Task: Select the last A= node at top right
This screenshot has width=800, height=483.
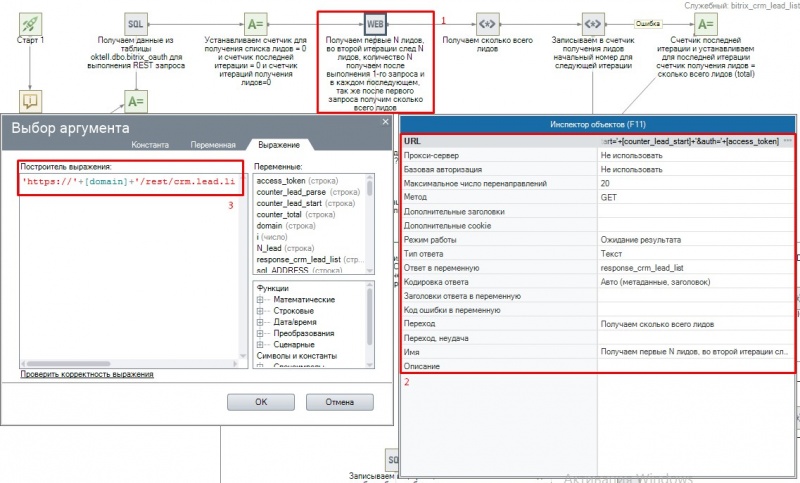Action: 706,24
